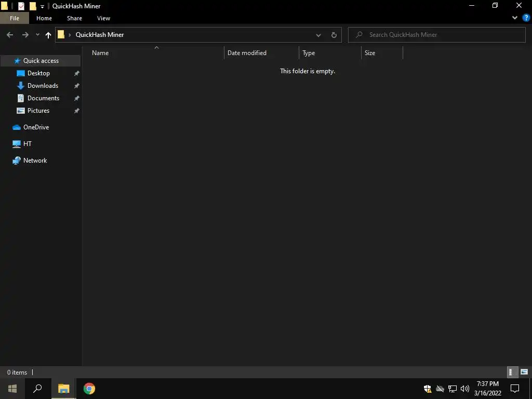Image resolution: width=532 pixels, height=399 pixels.
Task: Open the Customize Quick Access Toolbar dropdown
Action: [x=43, y=6]
